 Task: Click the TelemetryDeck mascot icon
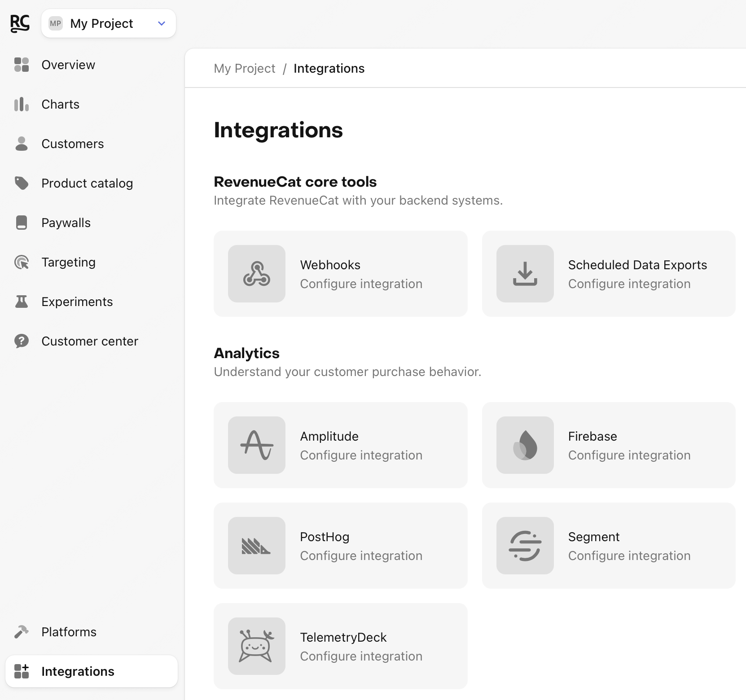[256, 646]
